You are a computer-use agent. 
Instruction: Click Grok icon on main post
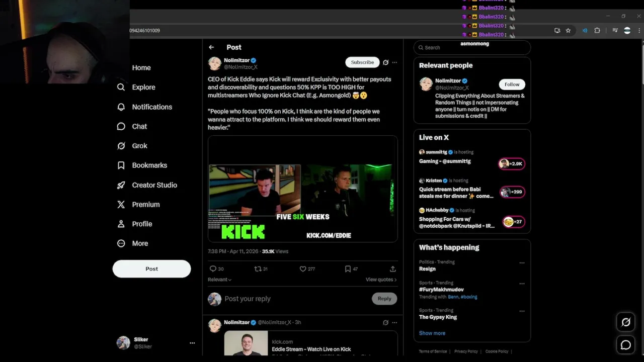385,62
